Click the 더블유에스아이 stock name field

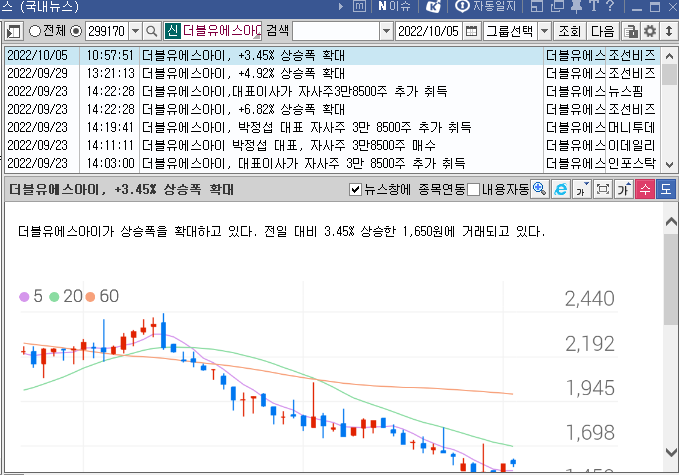coord(221,31)
